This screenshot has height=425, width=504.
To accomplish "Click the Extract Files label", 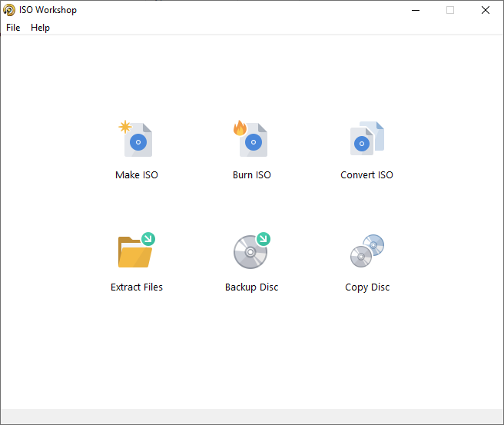I will pyautogui.click(x=137, y=287).
